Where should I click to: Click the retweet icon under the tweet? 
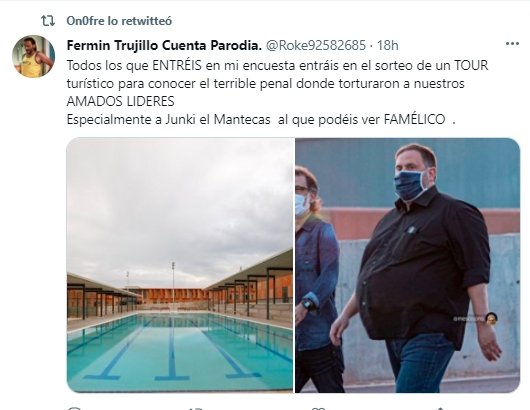click(196, 408)
